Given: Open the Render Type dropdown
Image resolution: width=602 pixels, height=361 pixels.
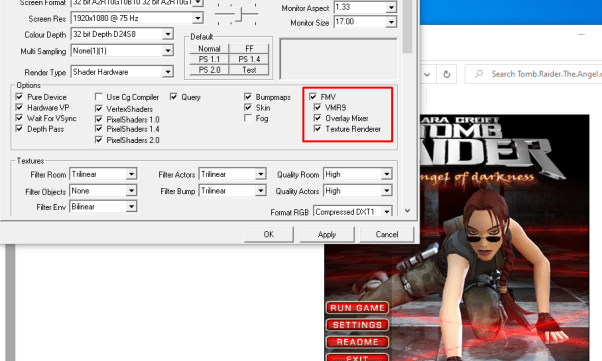Looking at the screenshot, I should point(168,72).
